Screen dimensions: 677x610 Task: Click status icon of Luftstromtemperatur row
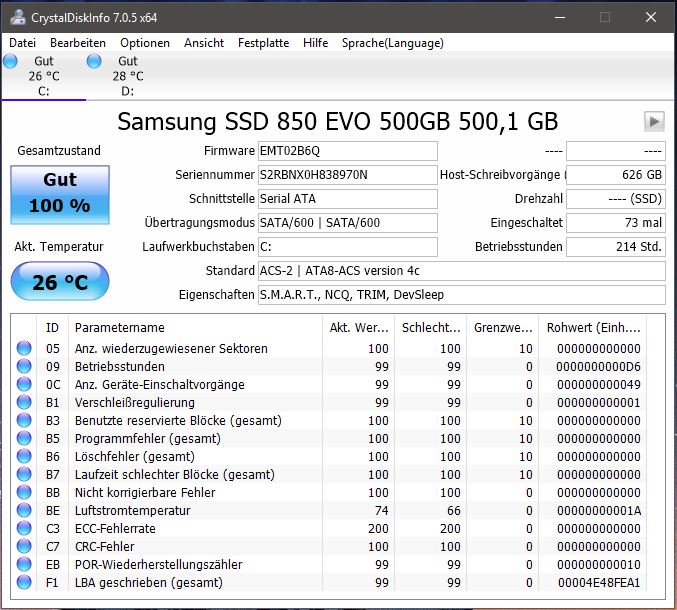(x=24, y=510)
